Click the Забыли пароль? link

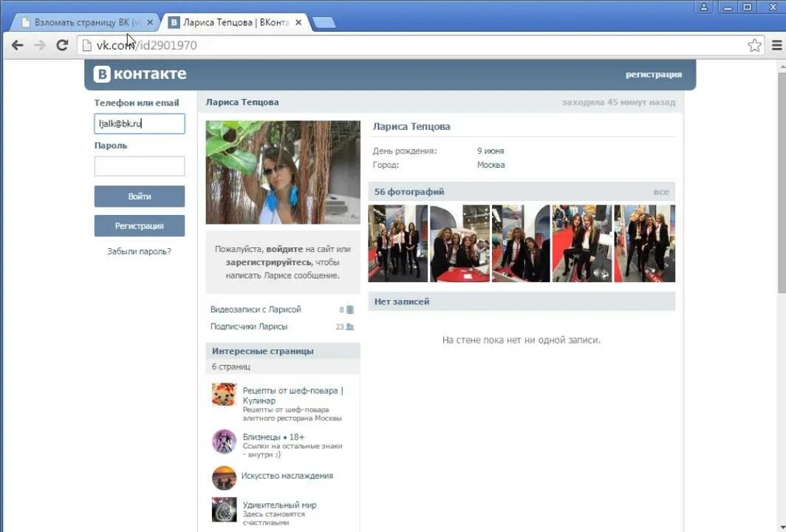tap(140, 252)
